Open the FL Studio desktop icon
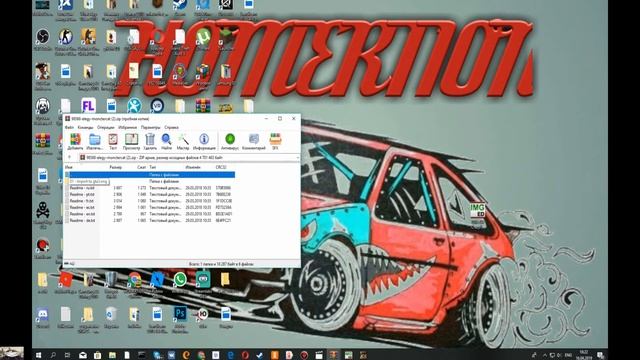Screen dimensions: 640x360 point(88,106)
